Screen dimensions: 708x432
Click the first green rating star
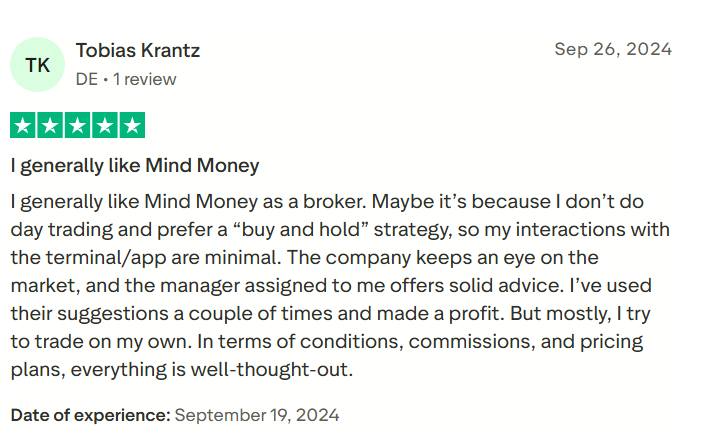[23, 126]
